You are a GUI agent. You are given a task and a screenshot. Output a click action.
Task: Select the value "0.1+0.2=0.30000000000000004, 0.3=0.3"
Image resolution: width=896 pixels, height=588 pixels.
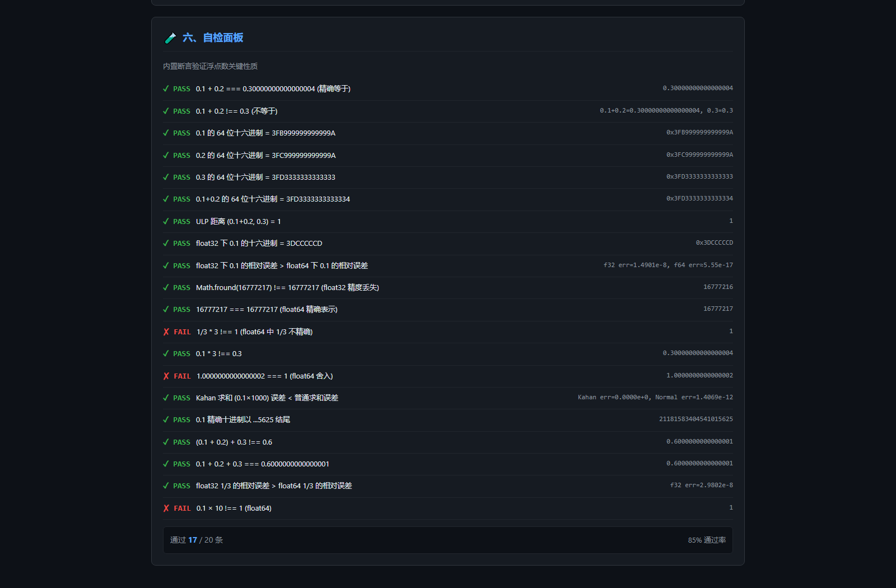pos(666,111)
